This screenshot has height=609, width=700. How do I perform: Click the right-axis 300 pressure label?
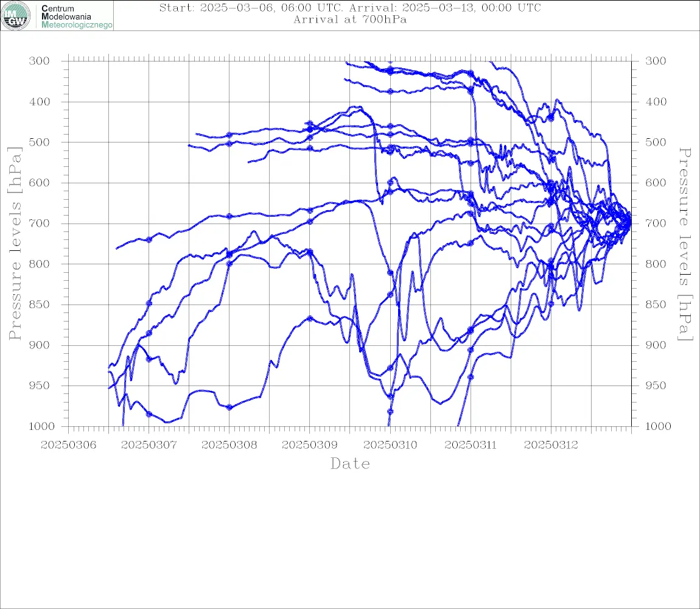click(656, 61)
